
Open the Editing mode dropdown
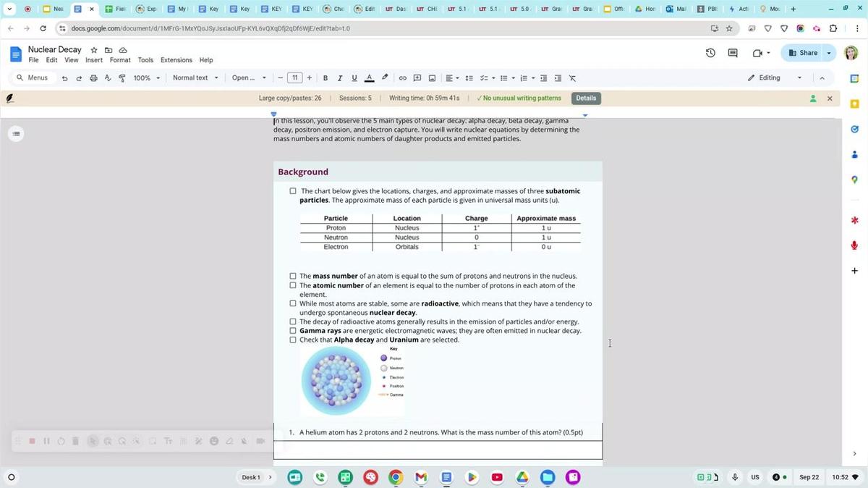point(775,78)
